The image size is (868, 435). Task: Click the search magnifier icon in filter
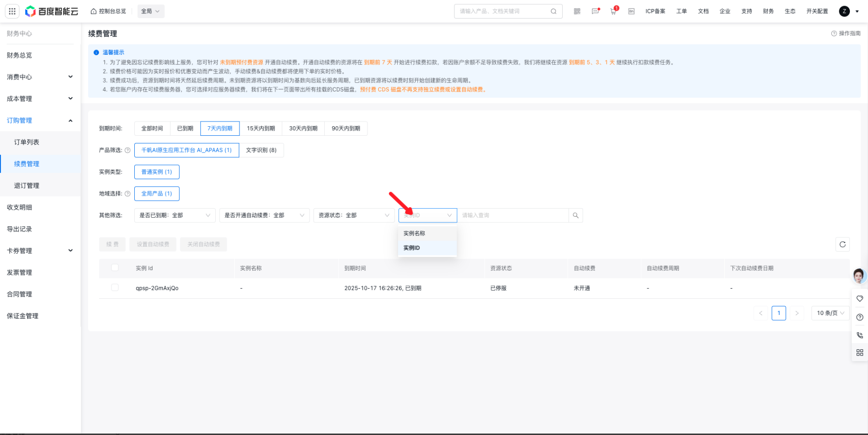(576, 215)
